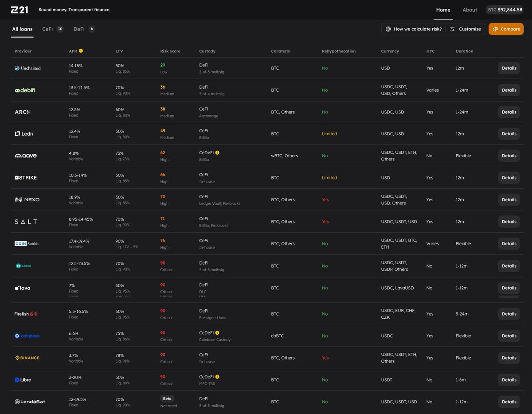Click the Custody column header
532x414 pixels.
click(207, 51)
